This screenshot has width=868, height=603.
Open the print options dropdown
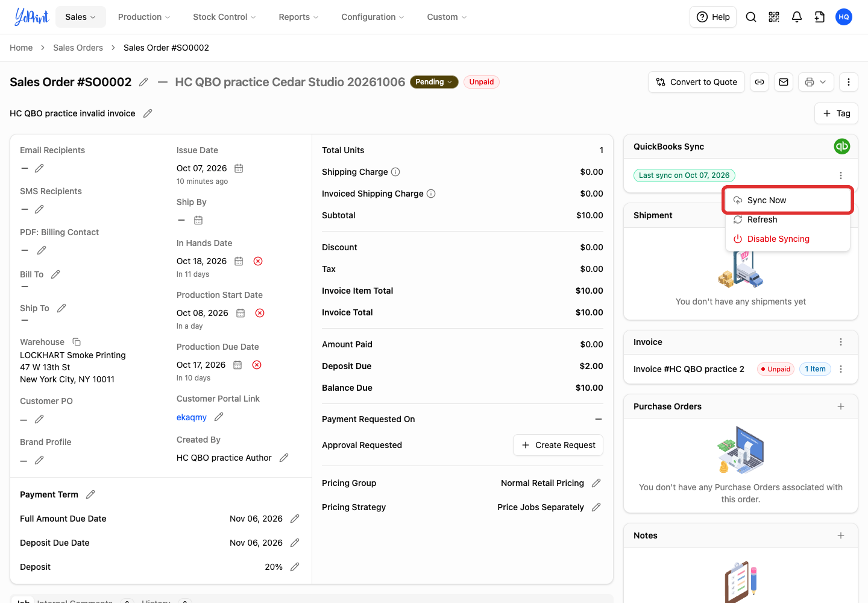click(x=816, y=82)
